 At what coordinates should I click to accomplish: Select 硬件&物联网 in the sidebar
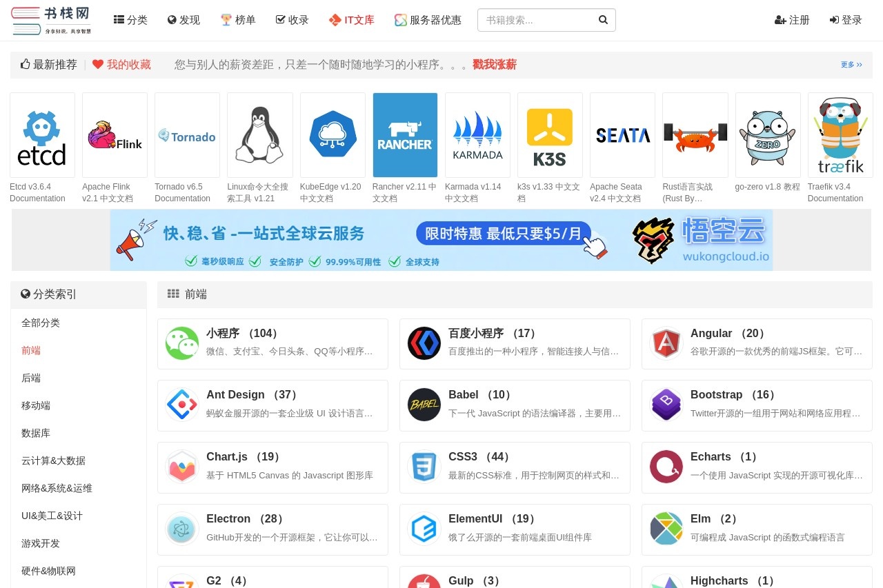(48, 571)
